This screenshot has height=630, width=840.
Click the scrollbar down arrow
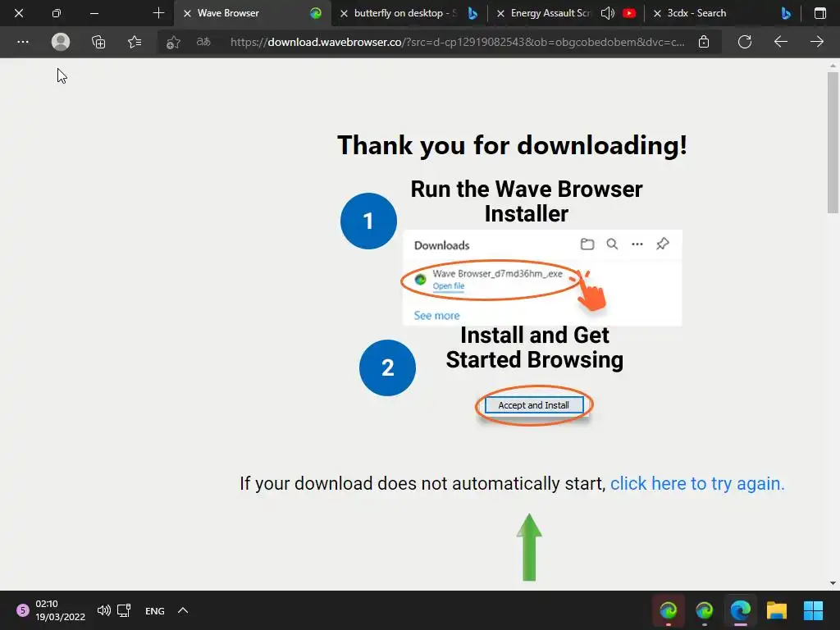point(833,583)
